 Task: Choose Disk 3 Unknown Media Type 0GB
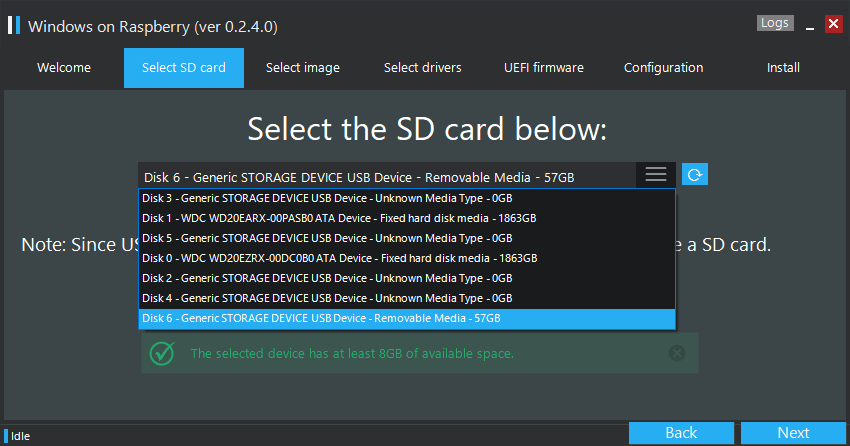click(407, 198)
